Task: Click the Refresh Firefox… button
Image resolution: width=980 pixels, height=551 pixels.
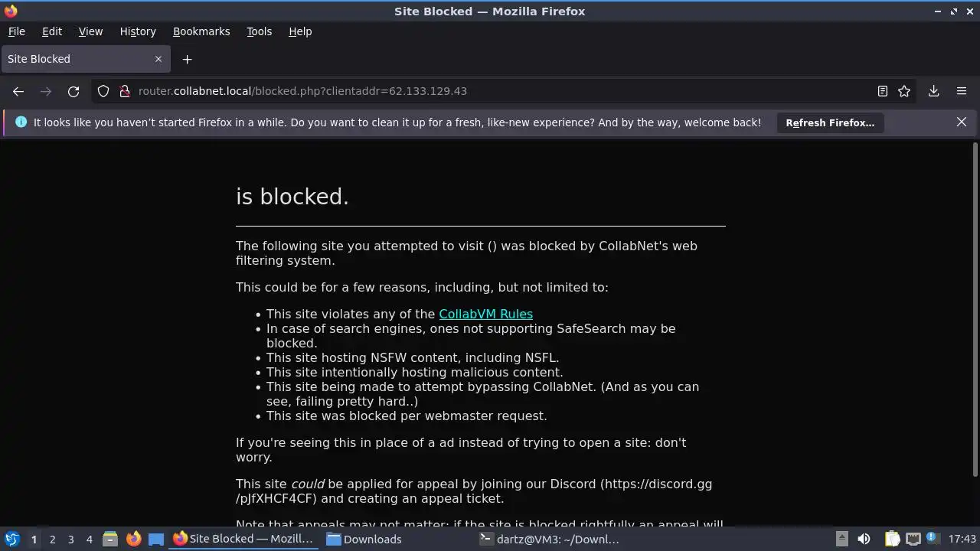Action: tap(830, 122)
